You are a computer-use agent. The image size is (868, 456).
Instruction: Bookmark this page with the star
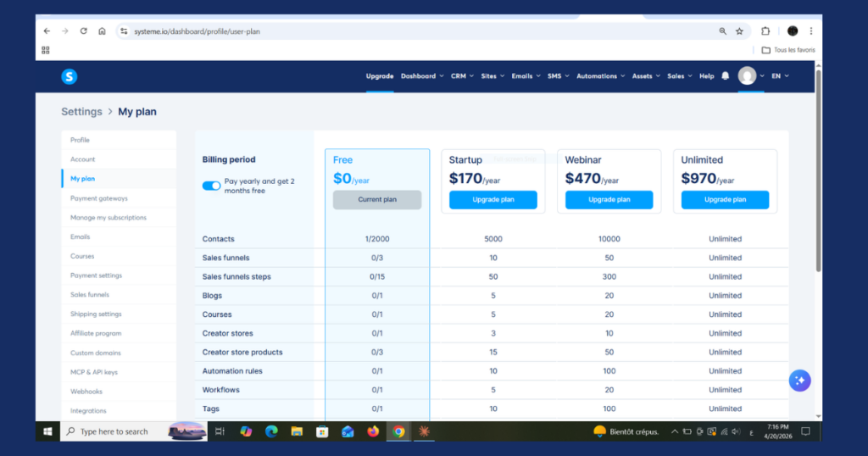point(739,31)
